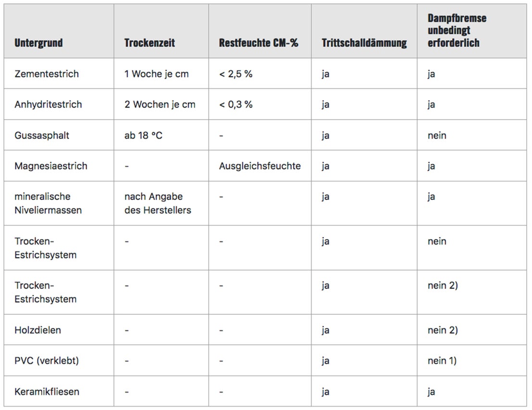Click the '2 Wochen je cm' cell
Viewport: 532px width, 410px height.
(x=160, y=104)
